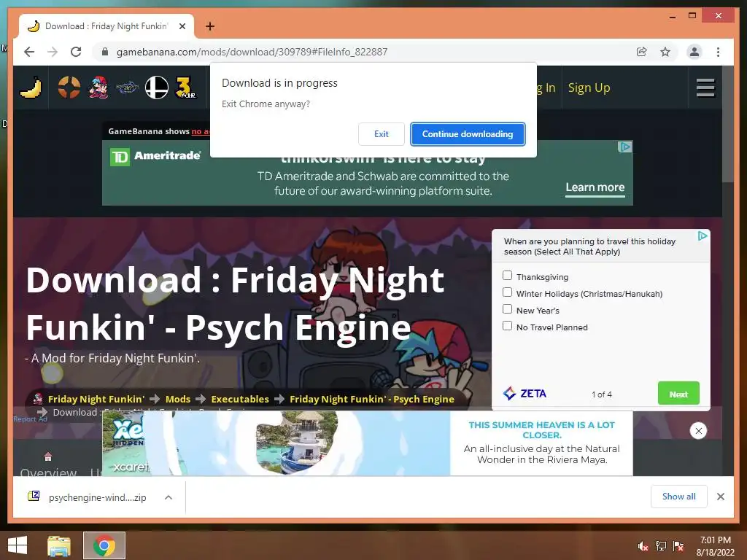Open File Explorer from the taskbar
Screen dimensions: 747x560
(59, 545)
